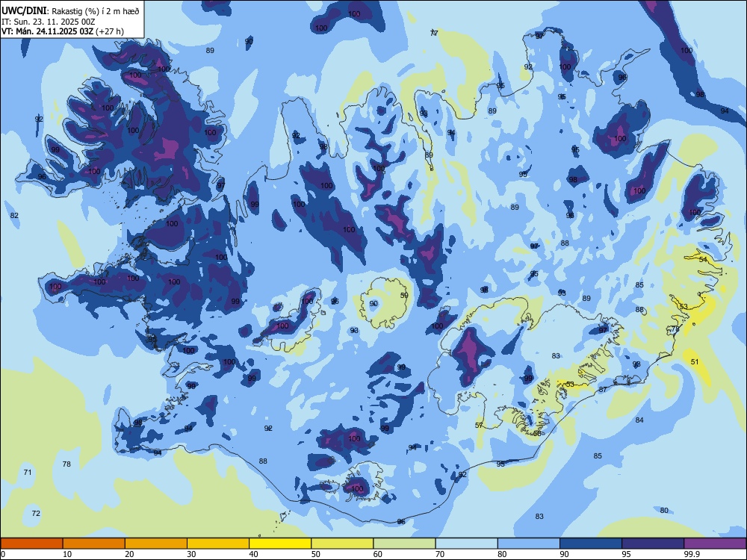Click the humidity value 72 on the map
Screen dimensions: 747x560
point(36,514)
